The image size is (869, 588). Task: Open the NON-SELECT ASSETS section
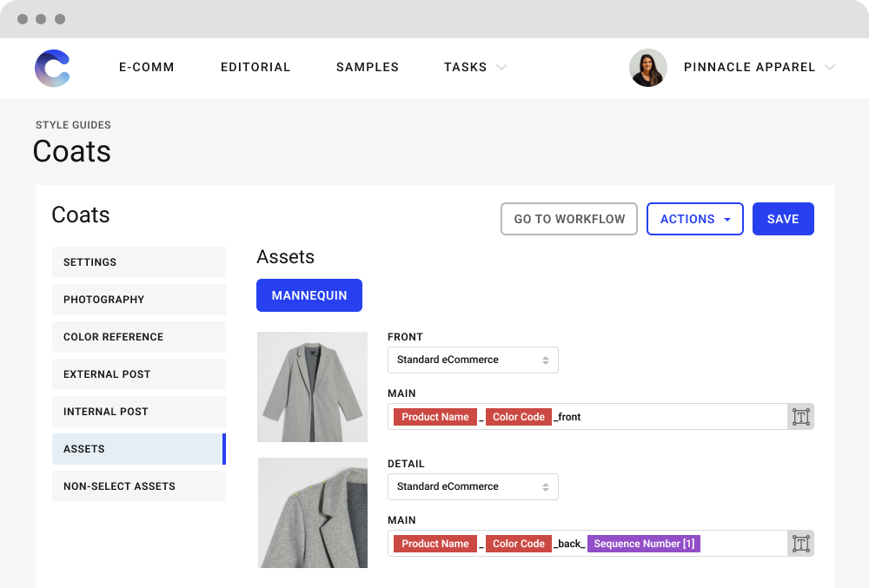coord(139,486)
